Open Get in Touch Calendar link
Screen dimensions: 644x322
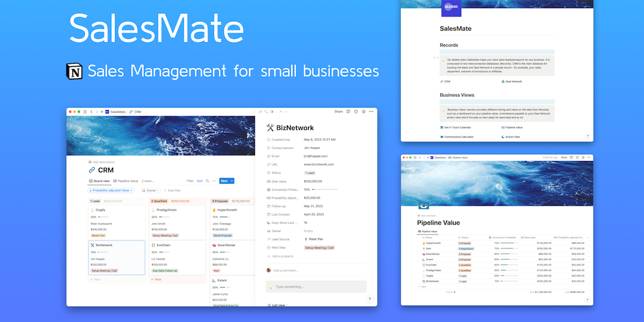[455, 128]
